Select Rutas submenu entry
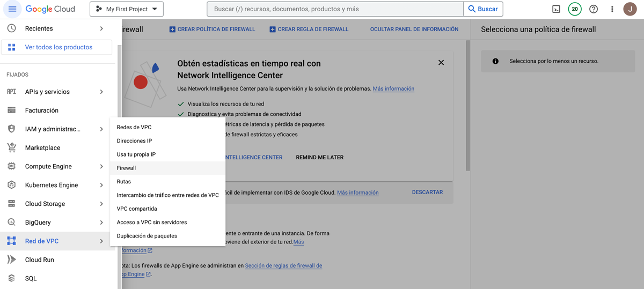 (x=167, y=181)
